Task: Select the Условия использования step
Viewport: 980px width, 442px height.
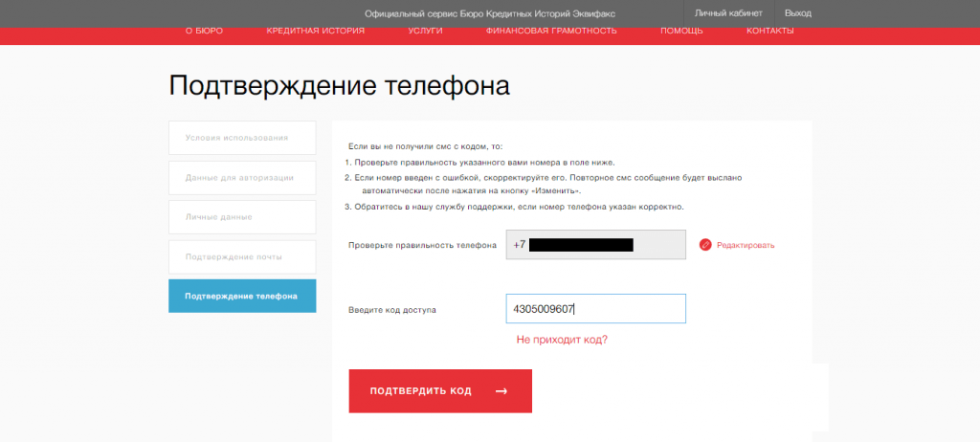Action: tap(242, 138)
